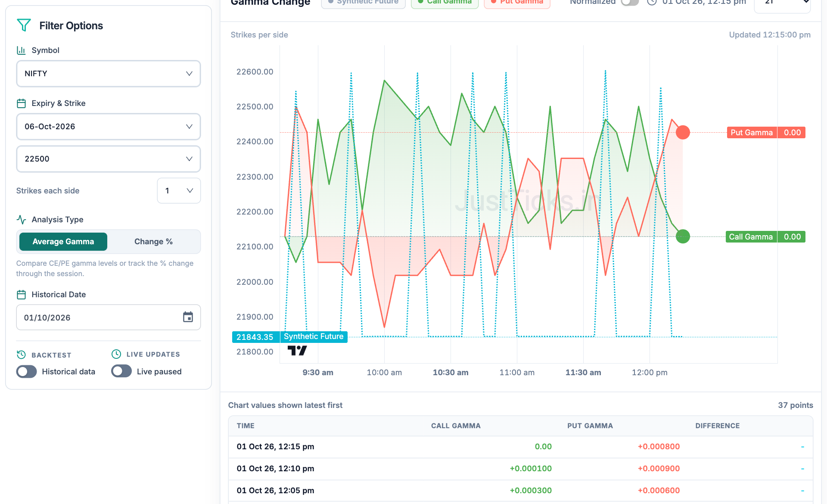Screen dimensions: 827x504
Task: Click the Live Updates clock icon
Action: [116, 354]
